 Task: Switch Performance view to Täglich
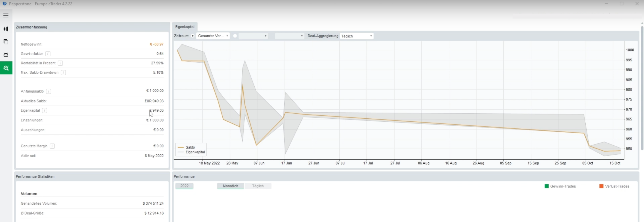point(258,186)
